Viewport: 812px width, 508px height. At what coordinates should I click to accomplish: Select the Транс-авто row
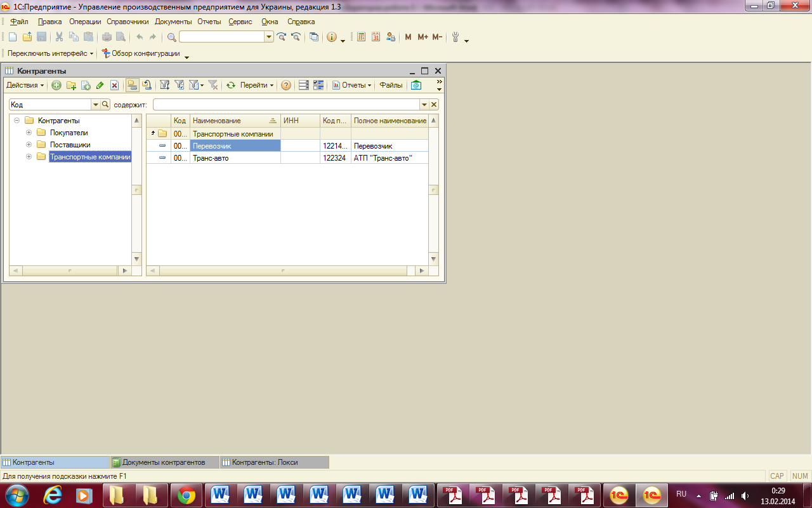click(287, 158)
